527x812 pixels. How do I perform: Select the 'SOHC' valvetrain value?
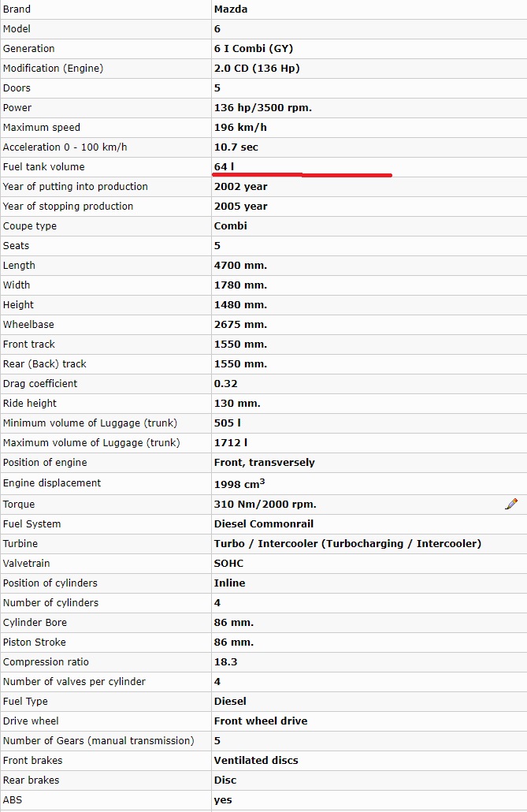(228, 563)
